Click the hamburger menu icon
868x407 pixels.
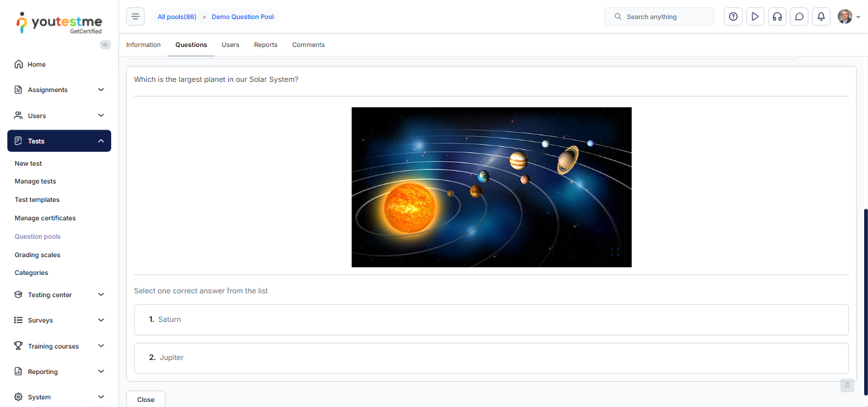pyautogui.click(x=135, y=17)
